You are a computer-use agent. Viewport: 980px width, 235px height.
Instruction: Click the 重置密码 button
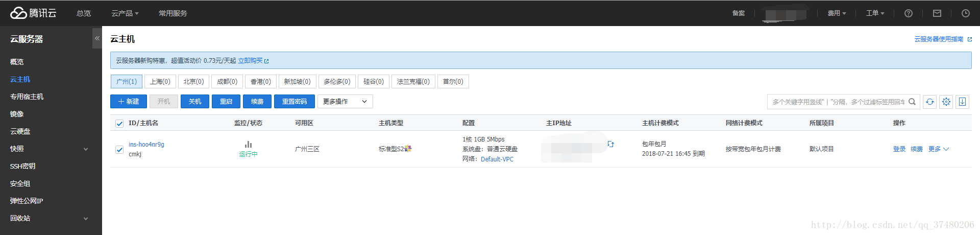coord(295,102)
